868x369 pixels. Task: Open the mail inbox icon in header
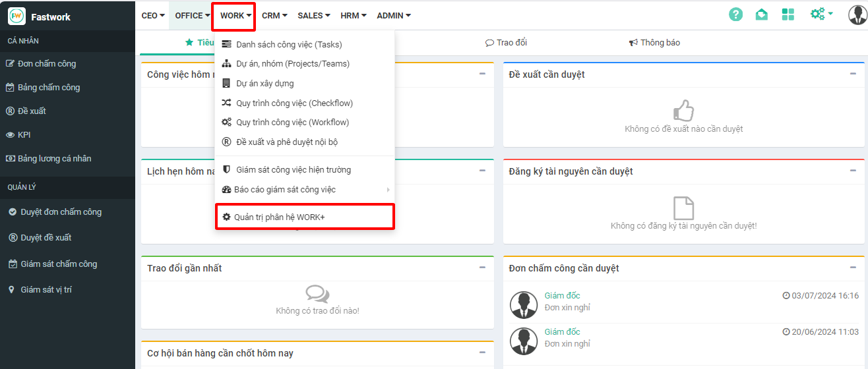point(762,14)
